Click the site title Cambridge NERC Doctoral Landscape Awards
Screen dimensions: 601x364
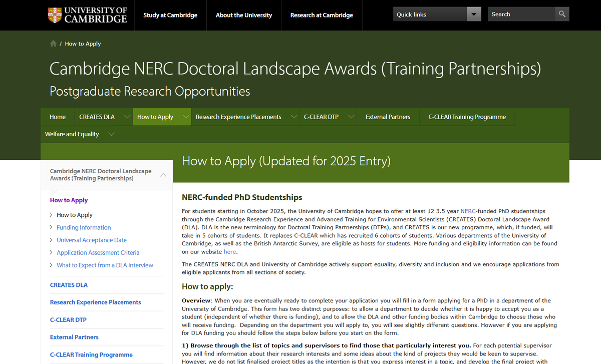tap(295, 69)
